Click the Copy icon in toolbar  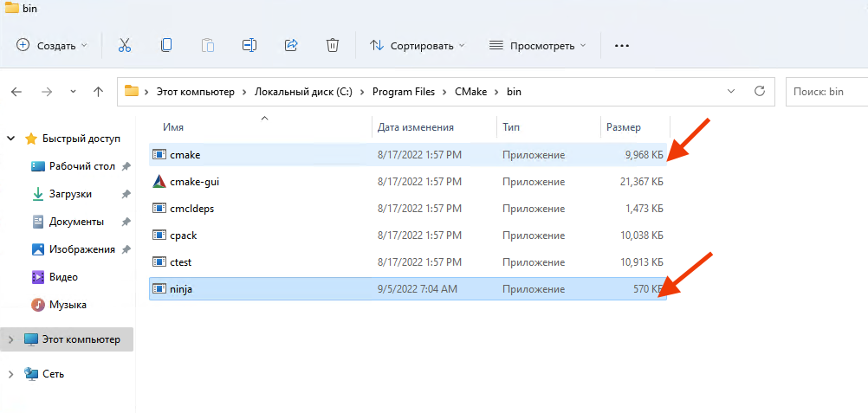(x=166, y=45)
